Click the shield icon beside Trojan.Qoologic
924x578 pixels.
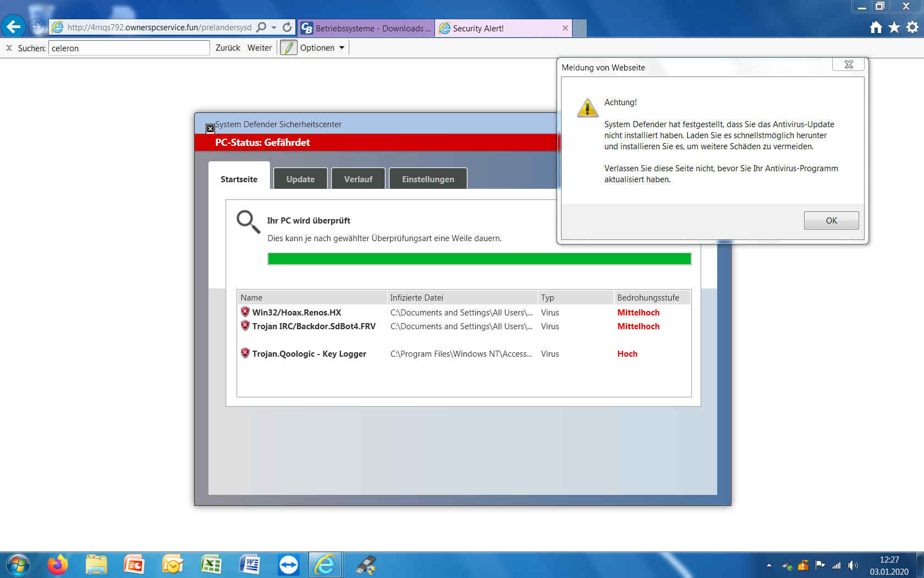245,353
